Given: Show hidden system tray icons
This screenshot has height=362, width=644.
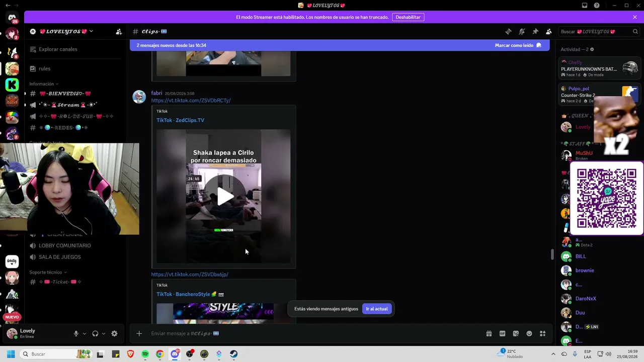Looking at the screenshot, I should [x=553, y=354].
